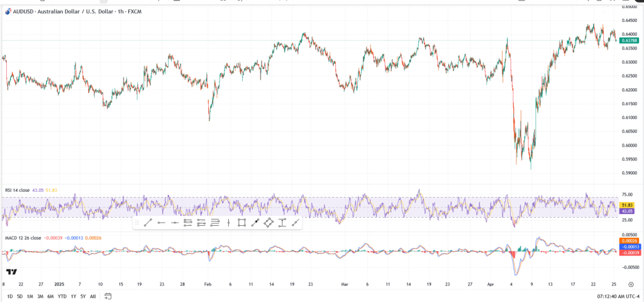Open chart settings gear on price axis
The height and width of the screenshot is (302, 644).
630,284
